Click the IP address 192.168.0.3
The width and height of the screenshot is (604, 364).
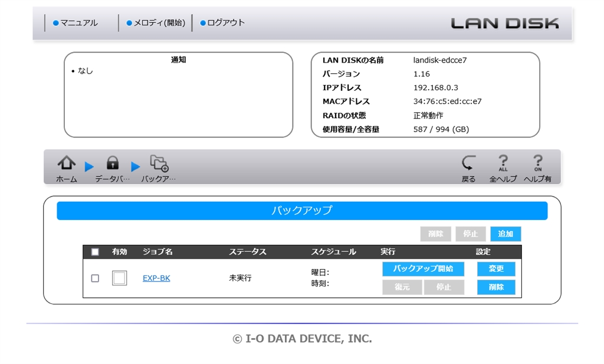436,88
